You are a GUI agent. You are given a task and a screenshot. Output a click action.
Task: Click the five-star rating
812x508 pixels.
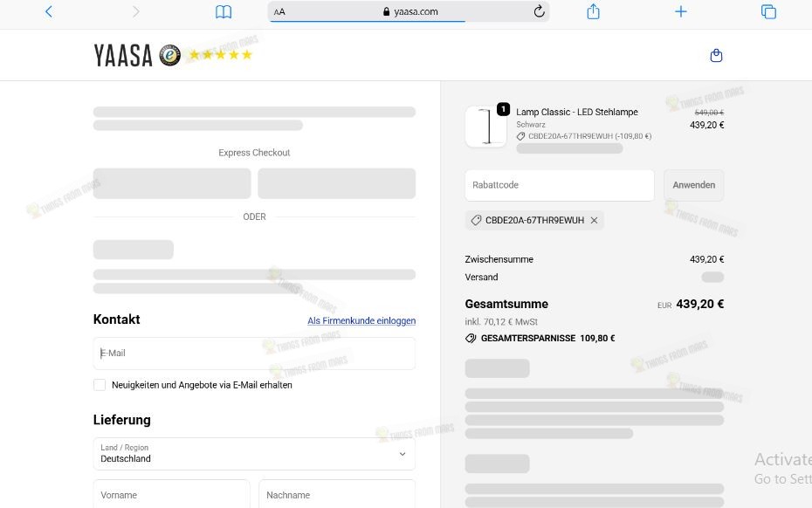pos(221,54)
